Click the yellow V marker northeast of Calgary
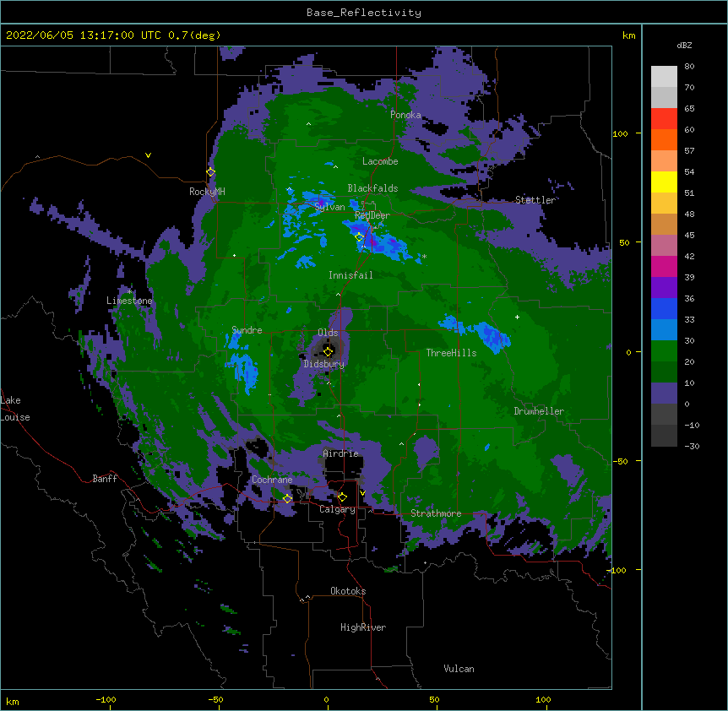Image resolution: width=728 pixels, height=711 pixels. [362, 493]
